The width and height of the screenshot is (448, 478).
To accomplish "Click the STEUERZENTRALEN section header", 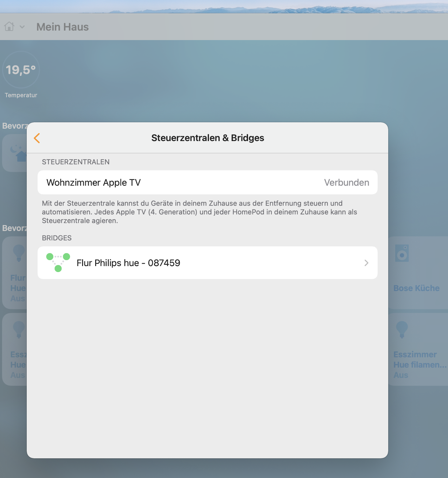I will (x=76, y=162).
